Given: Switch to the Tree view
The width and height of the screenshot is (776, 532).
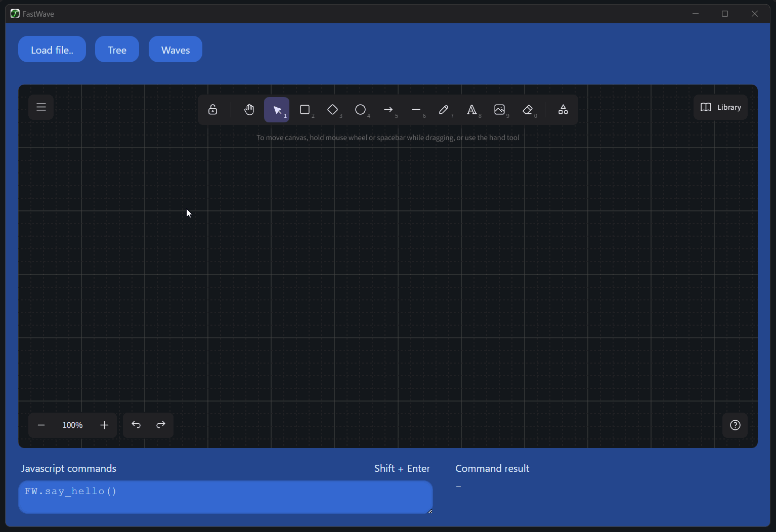Looking at the screenshot, I should (117, 50).
